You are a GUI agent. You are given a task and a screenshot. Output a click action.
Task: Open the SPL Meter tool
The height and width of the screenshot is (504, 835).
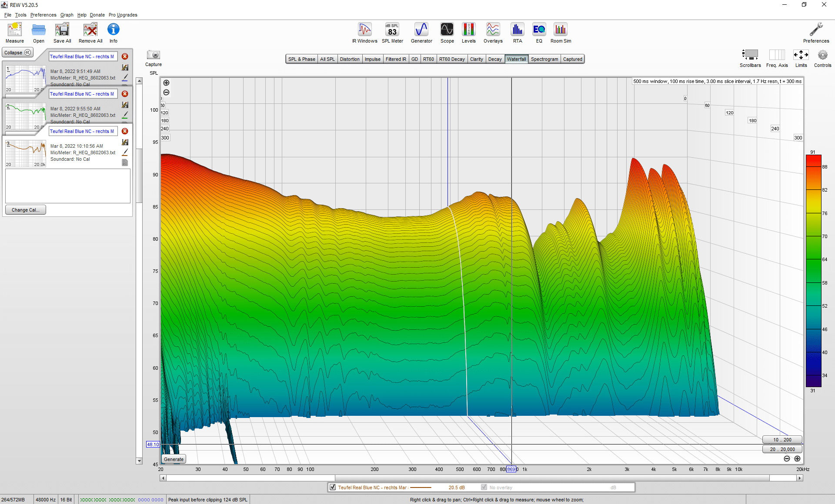click(x=392, y=33)
